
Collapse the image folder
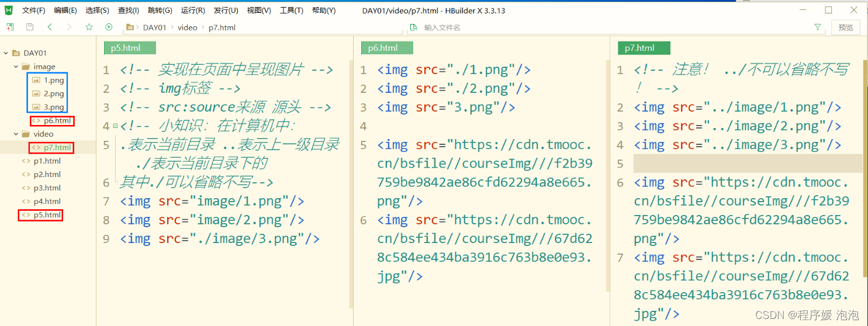(16, 67)
